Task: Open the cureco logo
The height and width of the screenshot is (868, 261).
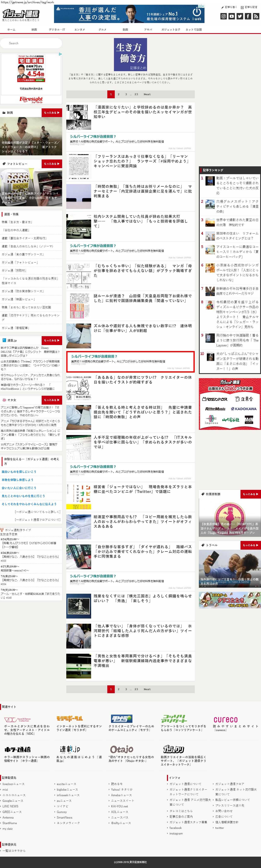Action: [225, 719]
